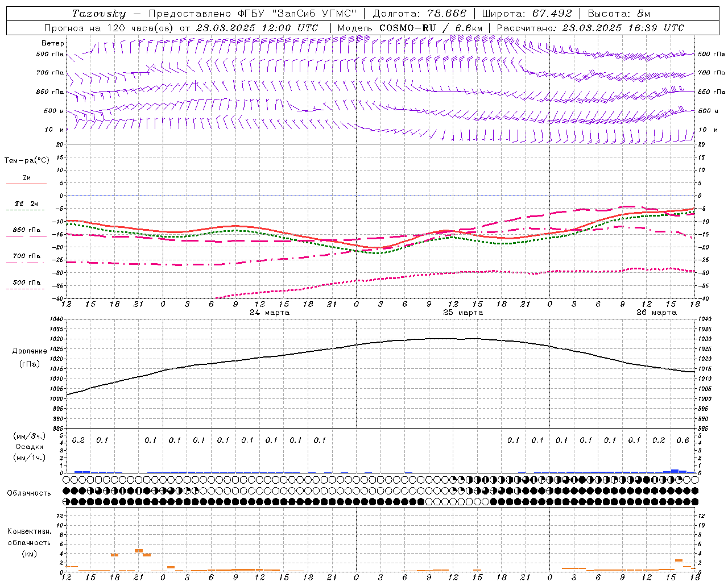Click the computed time 23.03.2025 16:39 UTC
Image resolution: width=728 pixels, height=582 pixels.
pos(623,28)
